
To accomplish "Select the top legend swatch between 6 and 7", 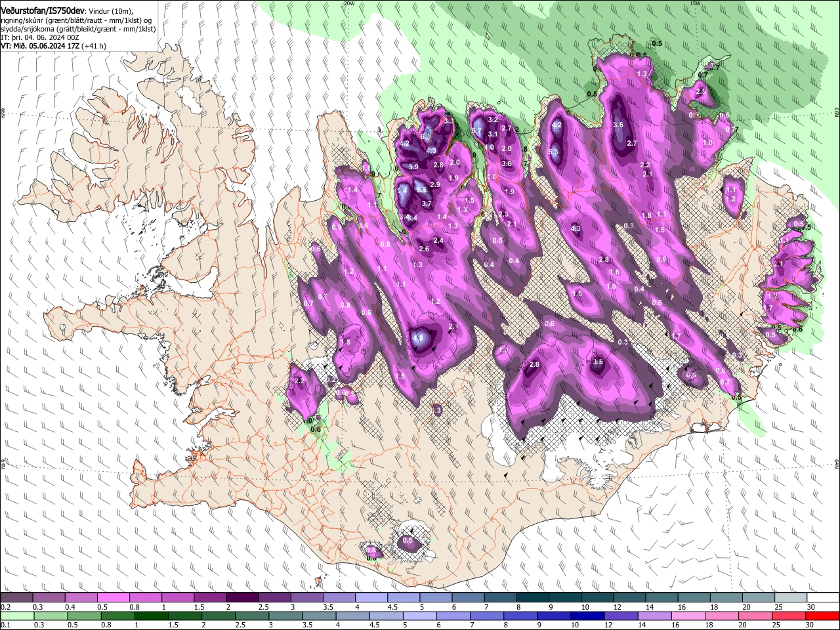I will 467,598.
